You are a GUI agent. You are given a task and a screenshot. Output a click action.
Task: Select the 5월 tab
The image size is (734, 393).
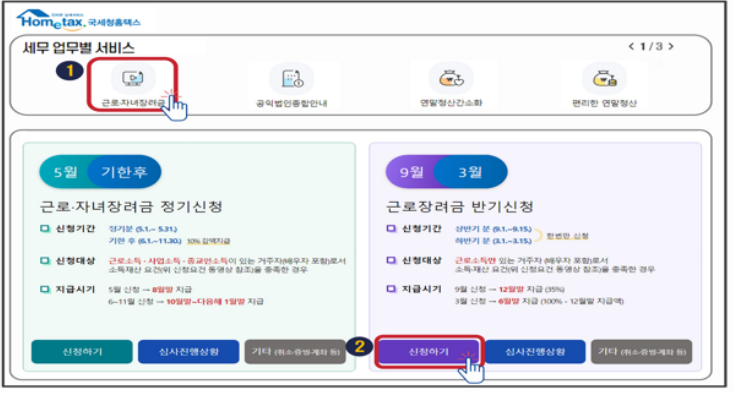pos(66,172)
